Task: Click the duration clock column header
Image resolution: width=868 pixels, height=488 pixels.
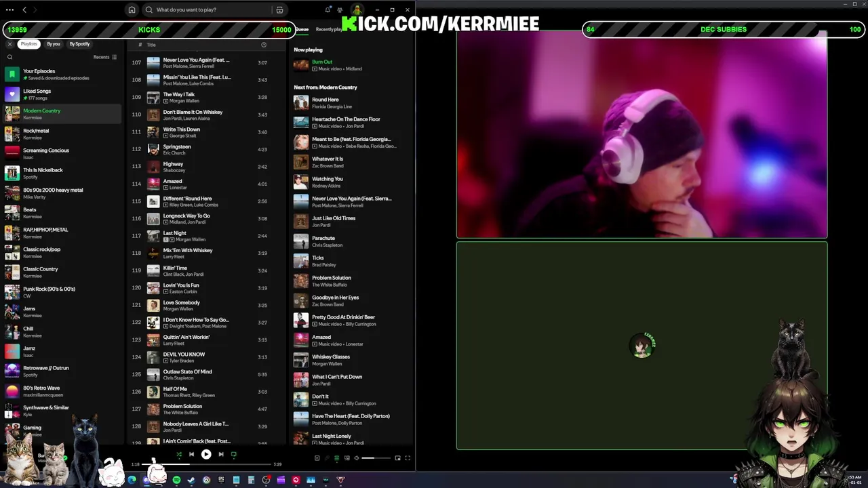Action: [x=264, y=45]
